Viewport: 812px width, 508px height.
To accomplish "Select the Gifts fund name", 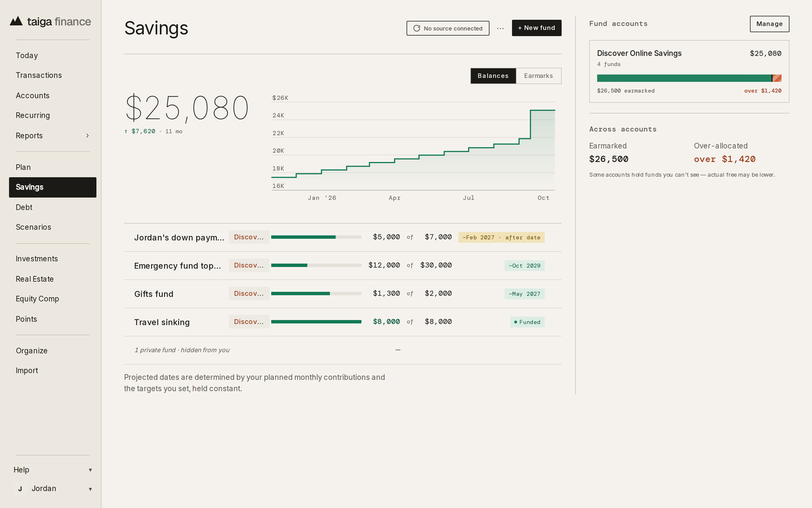I will (x=154, y=294).
